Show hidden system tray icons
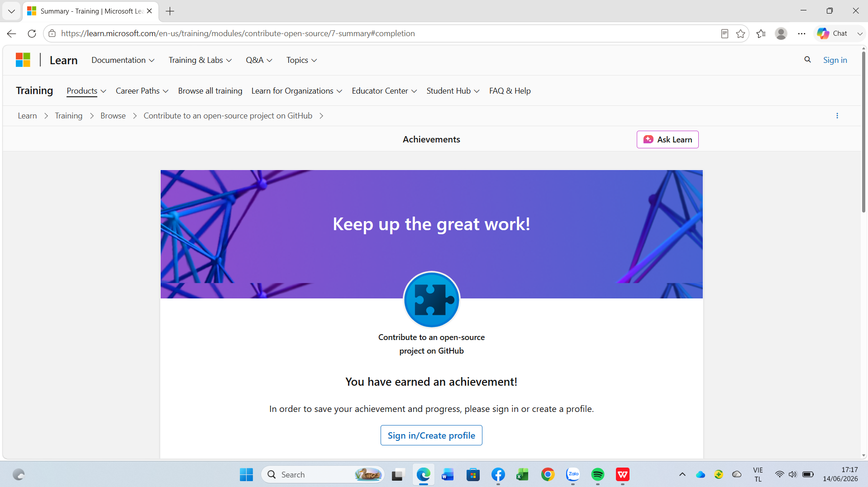This screenshot has height=487, width=868. click(x=682, y=474)
